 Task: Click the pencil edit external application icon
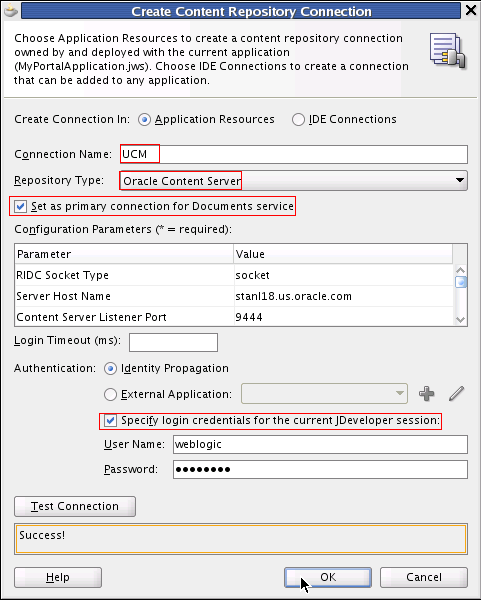pos(457,393)
